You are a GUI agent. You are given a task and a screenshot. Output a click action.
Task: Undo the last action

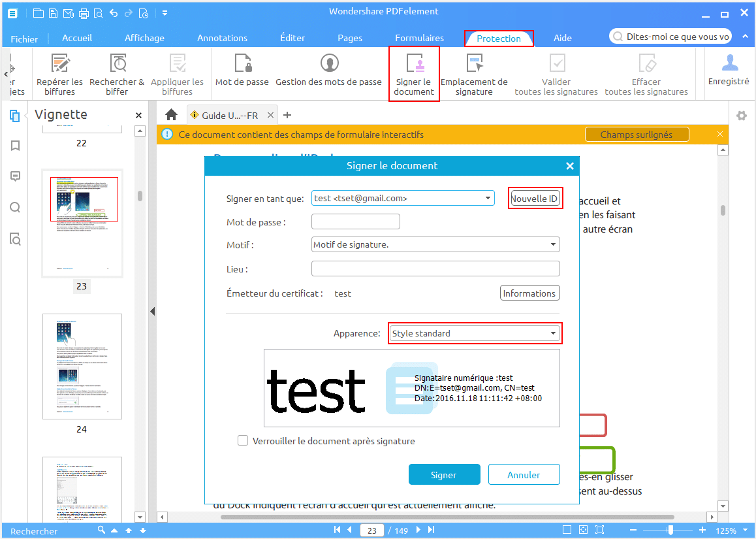point(114,14)
